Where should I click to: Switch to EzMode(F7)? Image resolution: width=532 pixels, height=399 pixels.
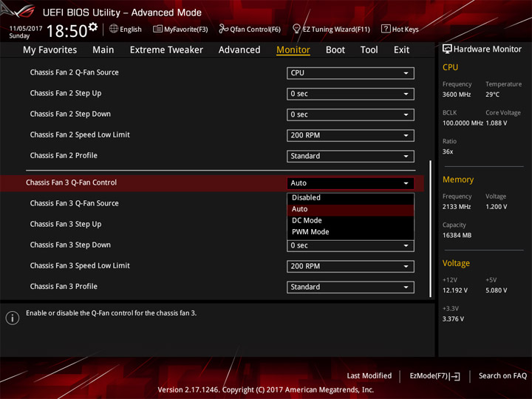[434, 376]
